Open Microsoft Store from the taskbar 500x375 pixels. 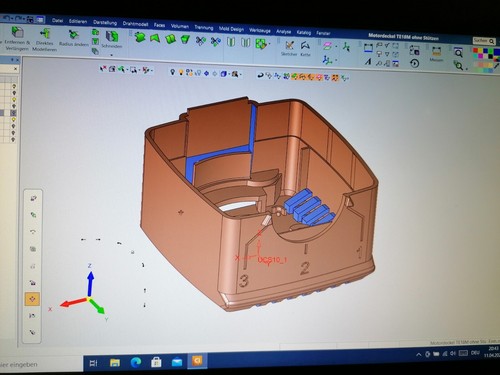click(x=156, y=362)
